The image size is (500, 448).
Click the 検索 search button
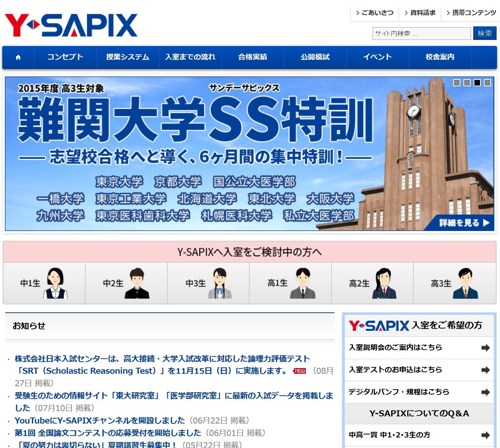(485, 33)
